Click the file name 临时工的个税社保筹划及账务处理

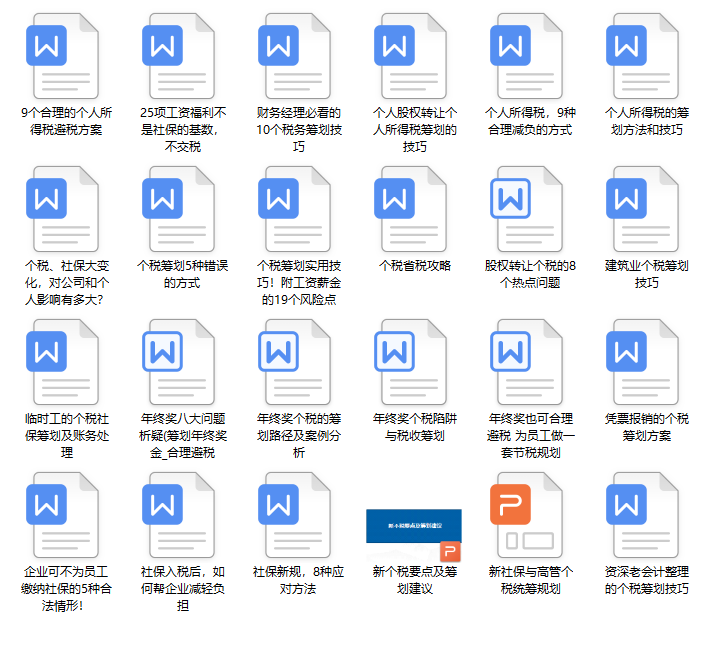(67, 435)
